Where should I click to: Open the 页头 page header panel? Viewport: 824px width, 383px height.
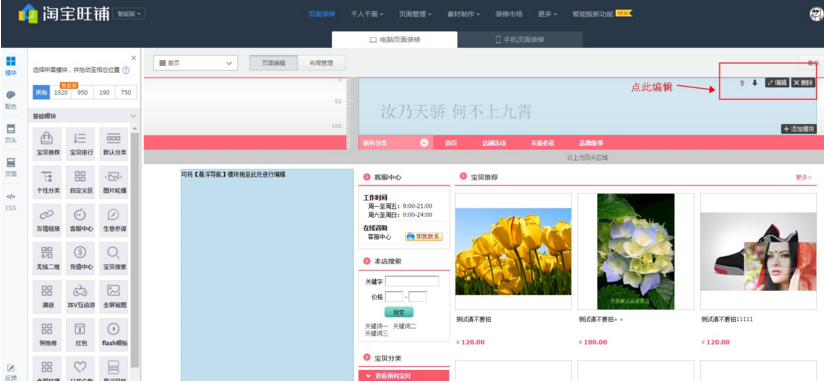tap(11, 133)
